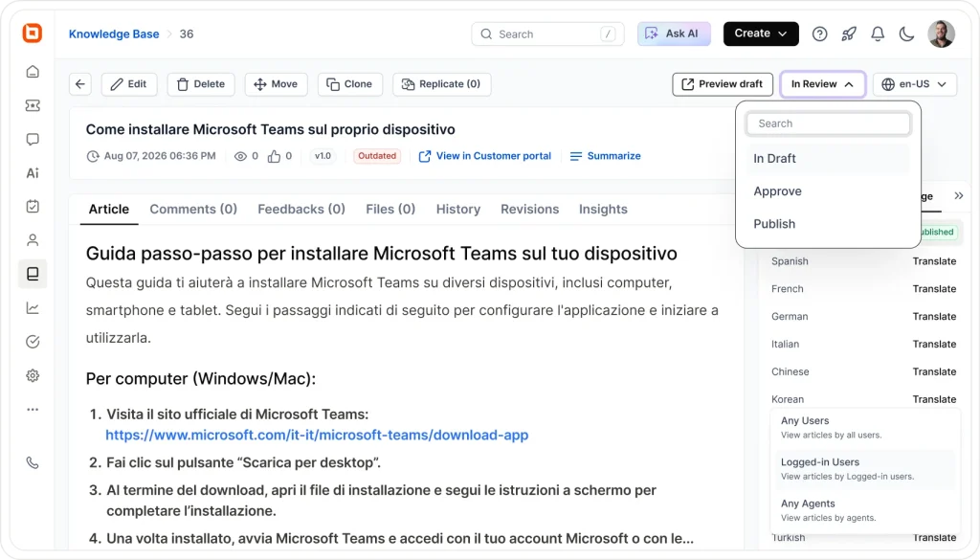This screenshot has height=560, width=980.
Task: Show more modules via sidebar ellipsis
Action: click(33, 410)
